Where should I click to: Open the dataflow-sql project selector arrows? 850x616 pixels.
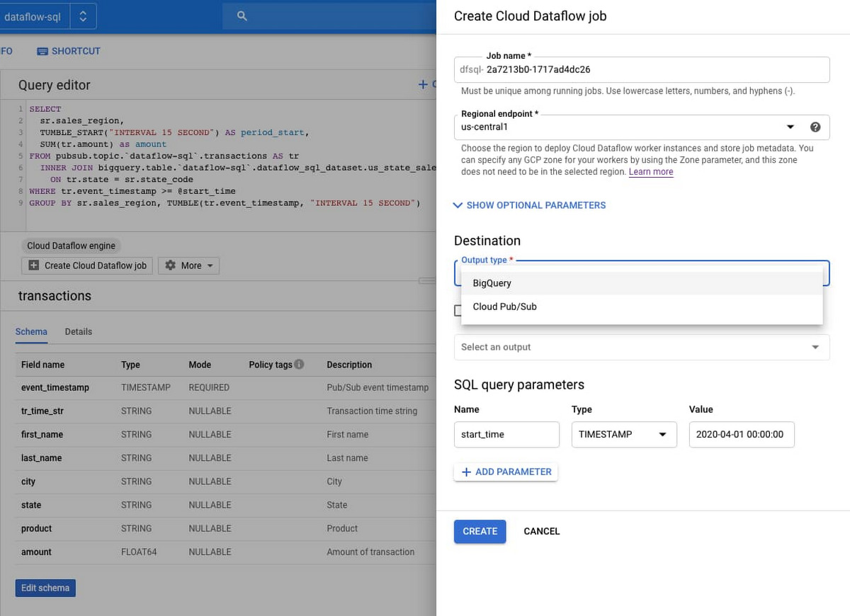click(x=83, y=16)
